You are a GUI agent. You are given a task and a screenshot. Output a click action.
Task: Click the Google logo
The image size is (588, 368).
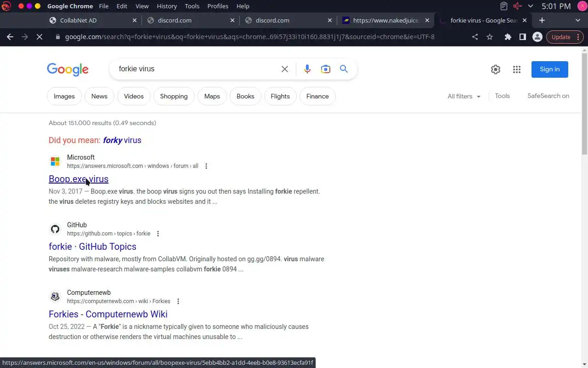68,69
